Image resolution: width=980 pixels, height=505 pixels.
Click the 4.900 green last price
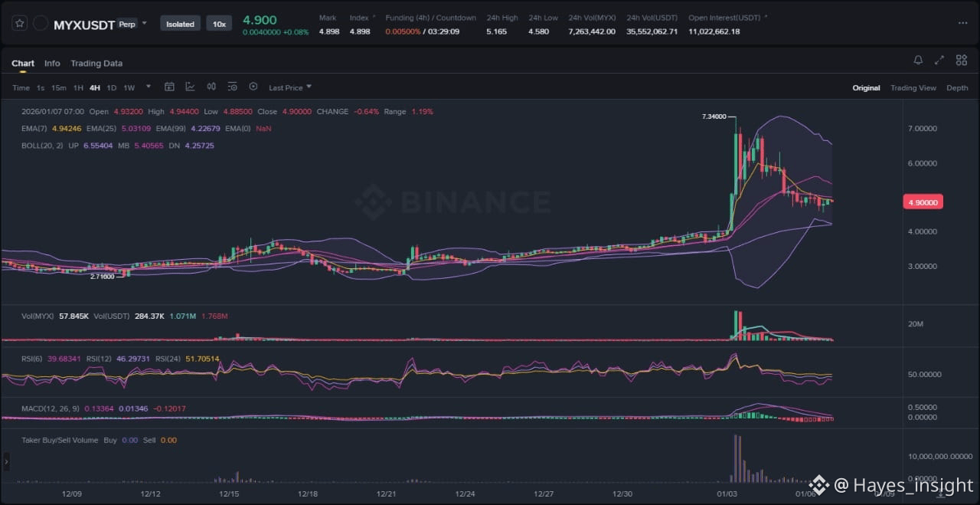click(x=260, y=20)
